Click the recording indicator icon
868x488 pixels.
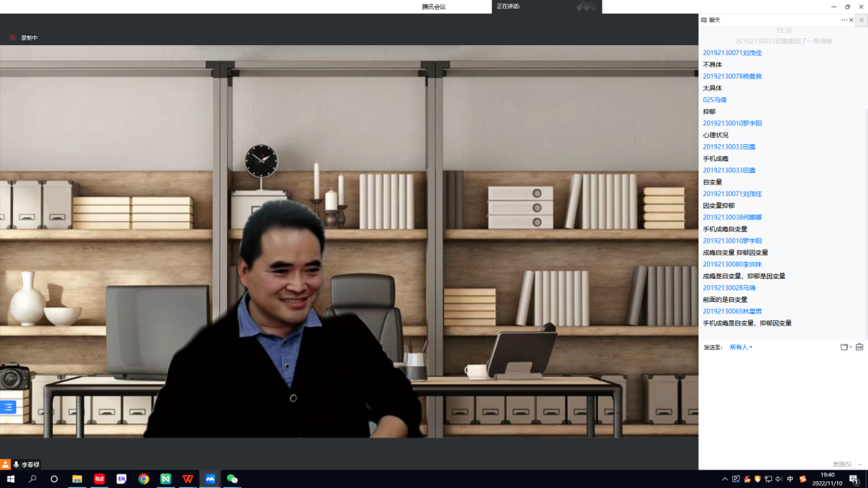13,38
